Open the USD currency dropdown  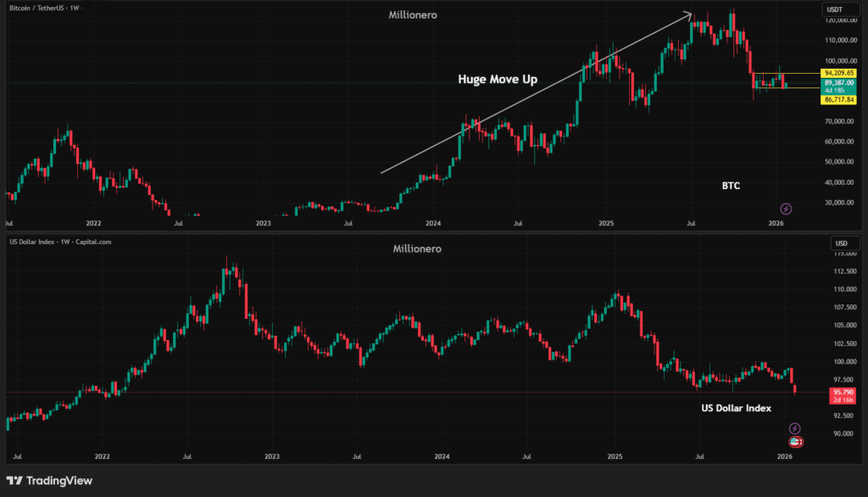835,243
